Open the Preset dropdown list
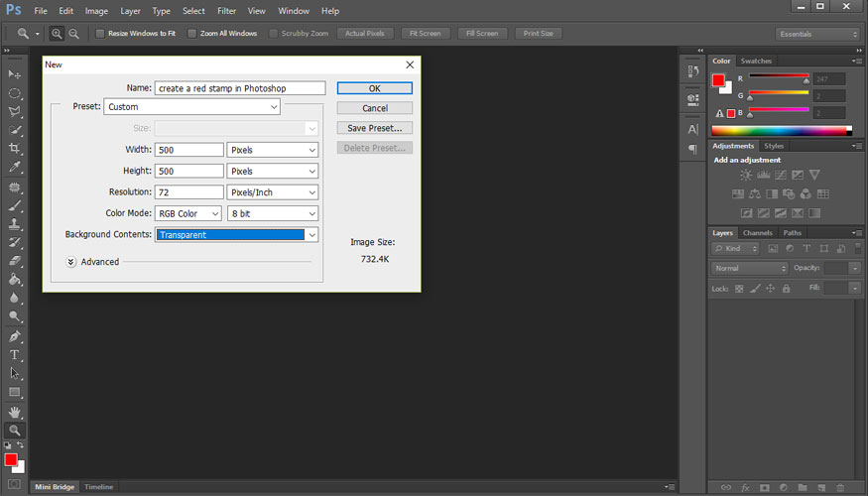The height and width of the screenshot is (496, 868). [191, 106]
